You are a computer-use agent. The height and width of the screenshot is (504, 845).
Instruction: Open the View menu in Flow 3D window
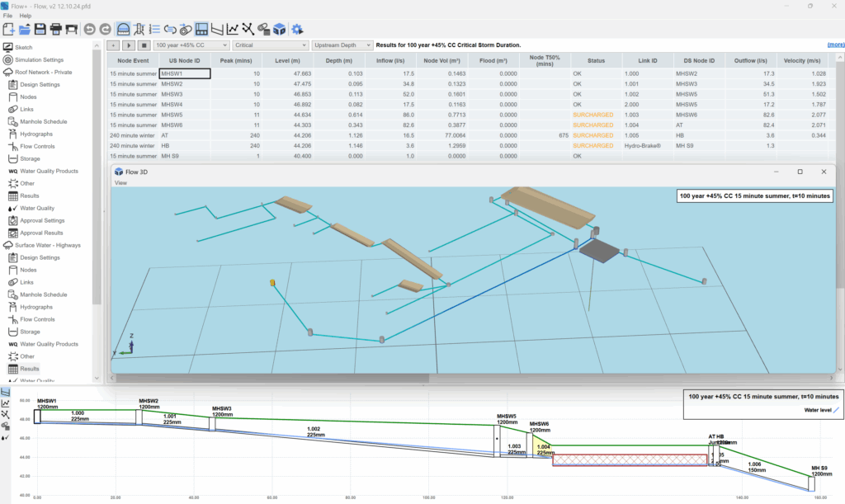120,182
